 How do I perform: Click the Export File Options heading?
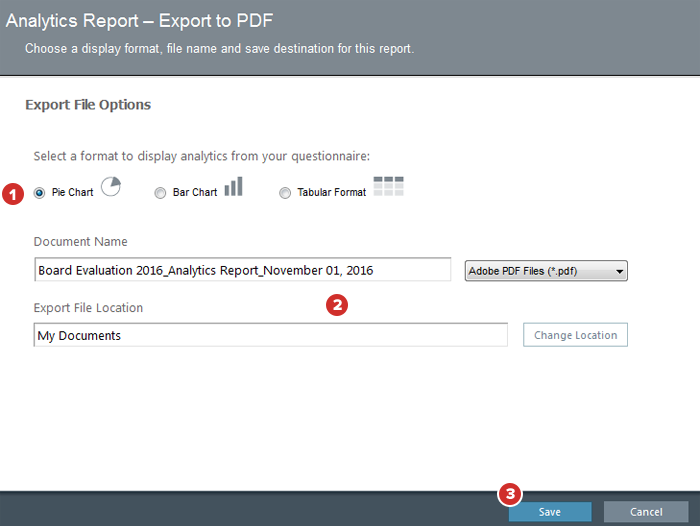pyautogui.click(x=88, y=105)
